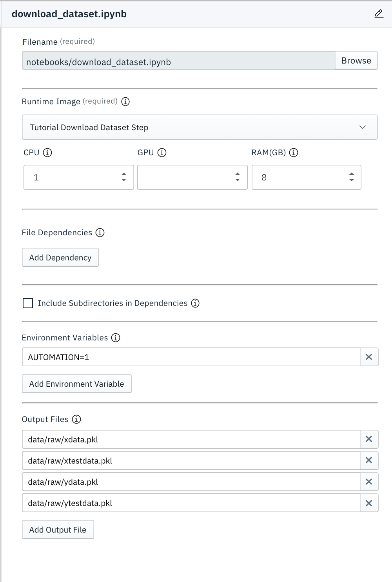This screenshot has width=392, height=582.
Task: Remove the AUTOMATION=1 environment variable
Action: point(369,357)
